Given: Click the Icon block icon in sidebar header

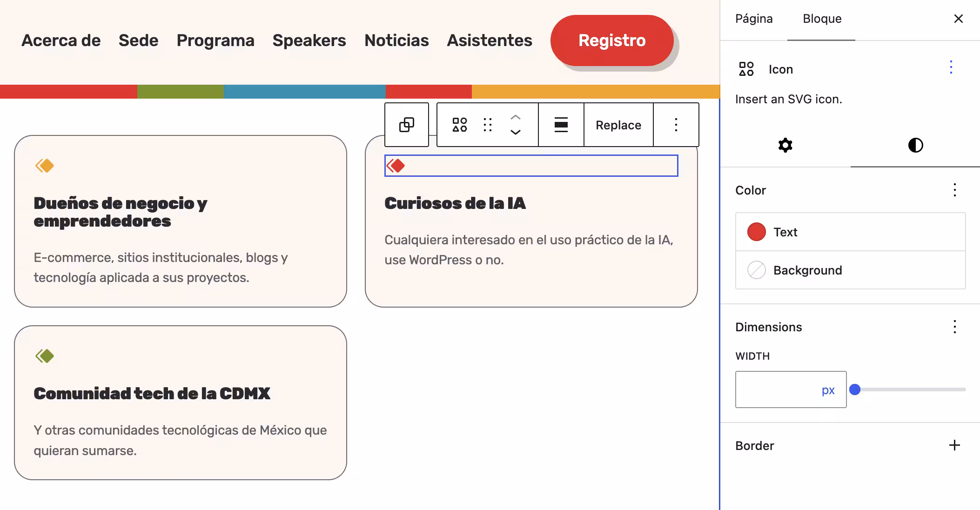Looking at the screenshot, I should [x=746, y=69].
